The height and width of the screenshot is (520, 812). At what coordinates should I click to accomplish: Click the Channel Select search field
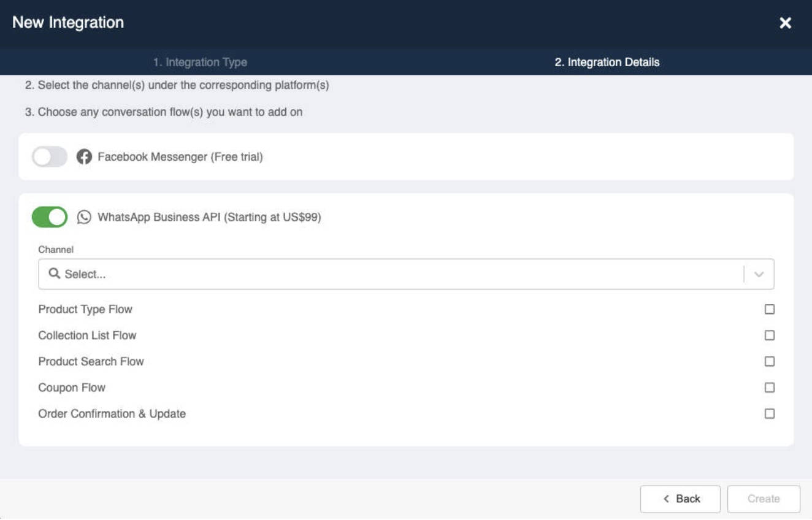point(406,274)
